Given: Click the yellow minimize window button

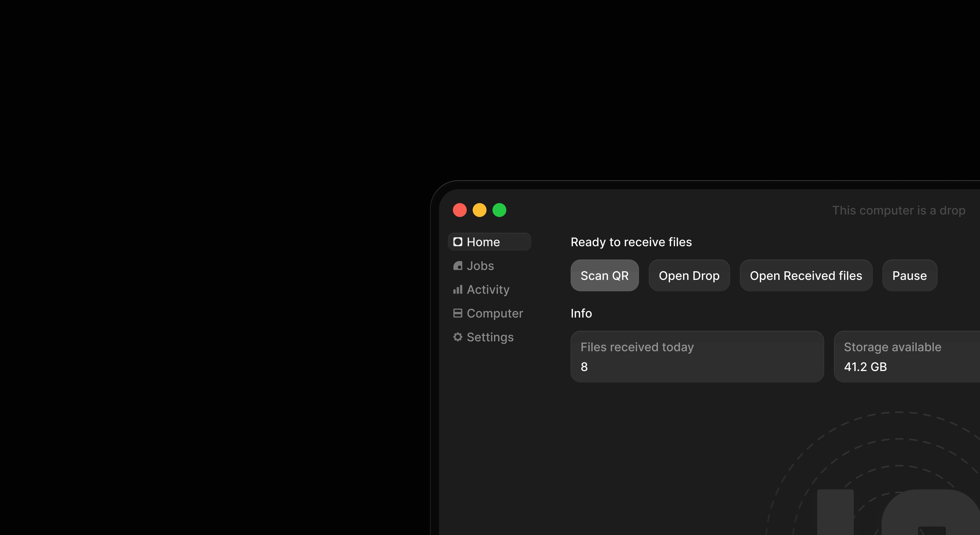Looking at the screenshot, I should click(x=479, y=210).
